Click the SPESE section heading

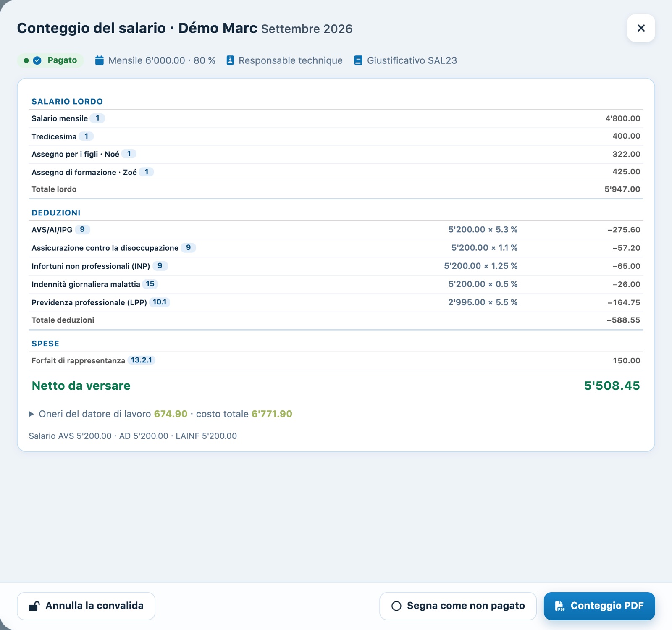point(45,344)
